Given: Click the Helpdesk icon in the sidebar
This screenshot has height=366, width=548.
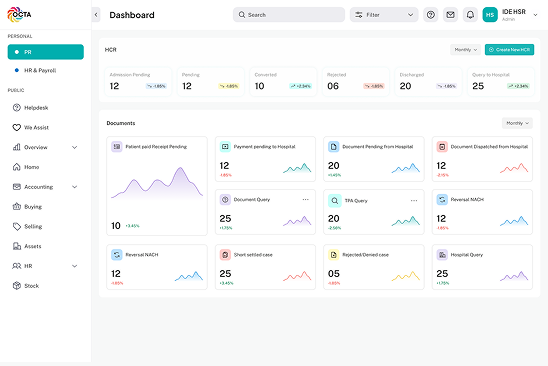Looking at the screenshot, I should (x=16, y=108).
